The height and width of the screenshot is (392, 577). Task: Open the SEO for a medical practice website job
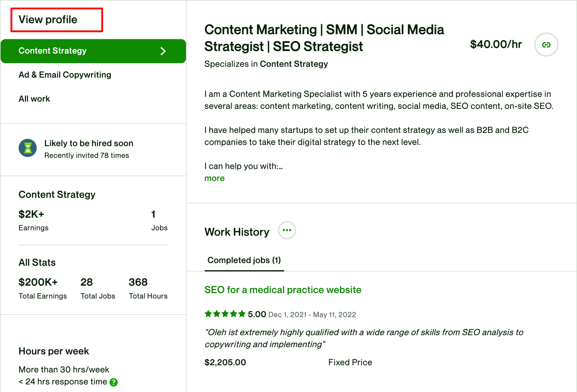click(283, 290)
